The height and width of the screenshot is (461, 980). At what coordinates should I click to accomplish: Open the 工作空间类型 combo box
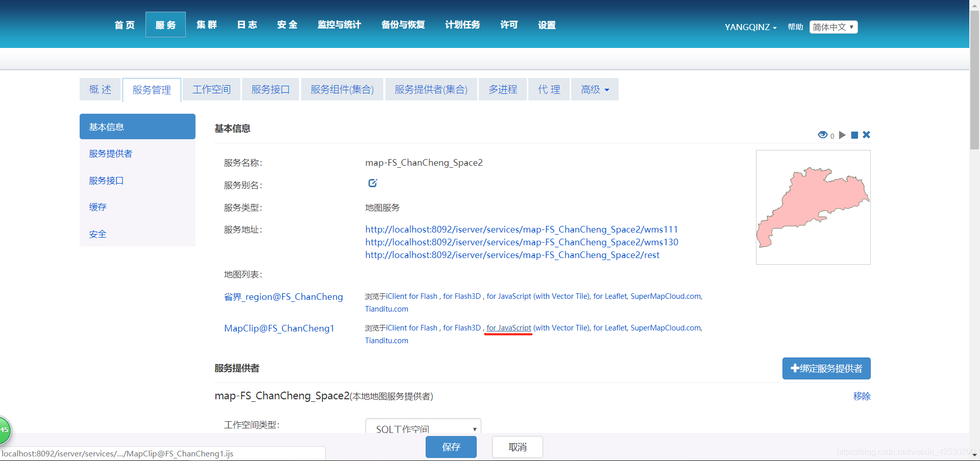[423, 427]
